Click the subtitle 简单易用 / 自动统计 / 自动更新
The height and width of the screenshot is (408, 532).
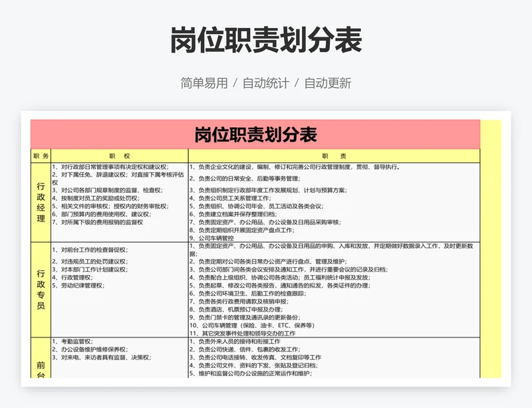click(265, 83)
